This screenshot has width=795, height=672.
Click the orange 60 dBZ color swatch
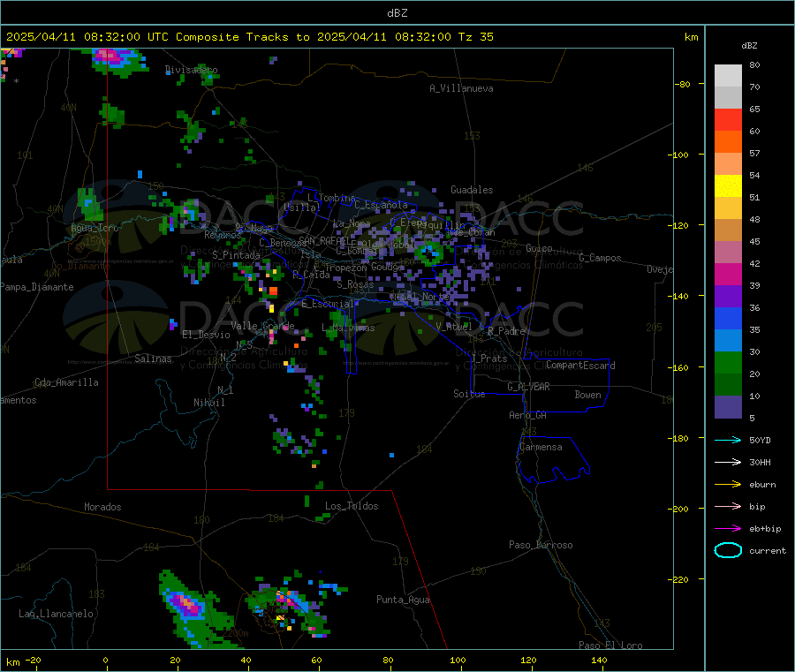click(x=728, y=142)
